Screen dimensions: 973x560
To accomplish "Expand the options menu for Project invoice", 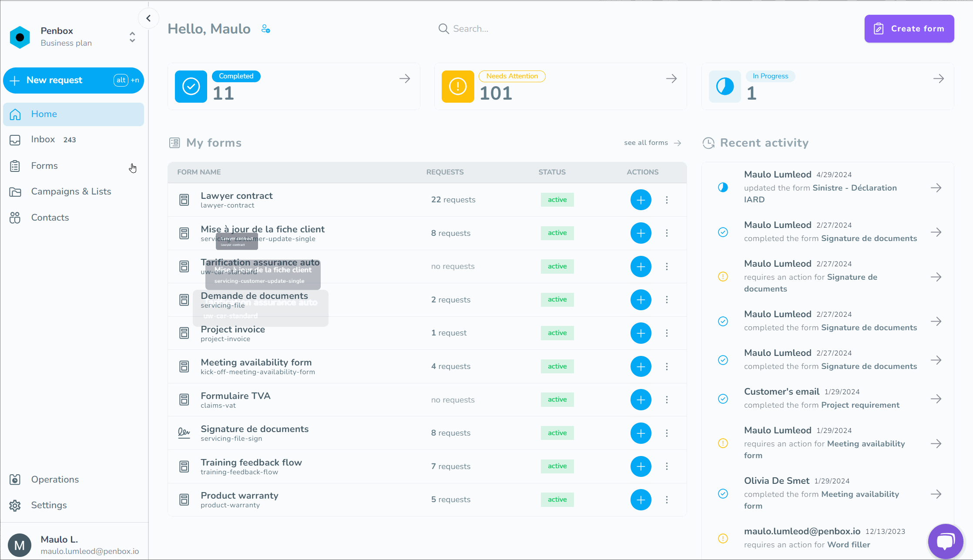I will (666, 333).
